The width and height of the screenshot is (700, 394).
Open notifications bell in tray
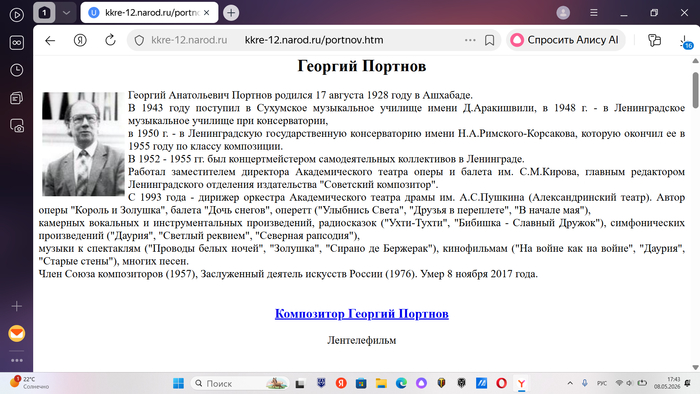[x=688, y=383]
